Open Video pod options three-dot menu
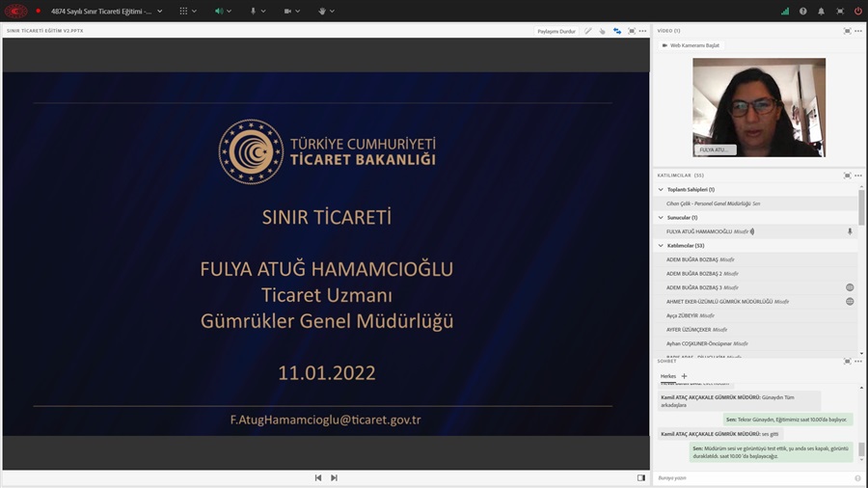The image size is (868, 488). pos(858,31)
